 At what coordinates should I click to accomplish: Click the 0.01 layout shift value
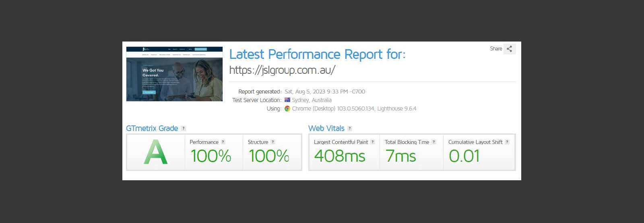pyautogui.click(x=464, y=156)
